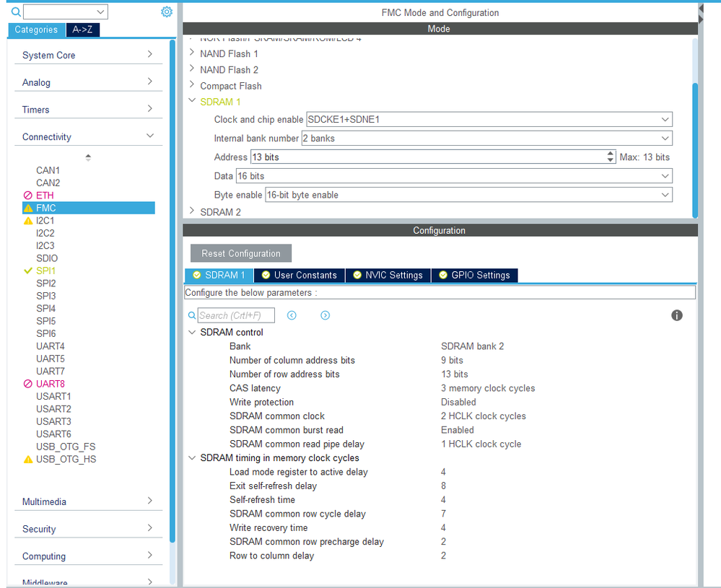This screenshot has height=588, width=721.
Task: Expand the SDRAM 2 mode section
Action: [192, 211]
